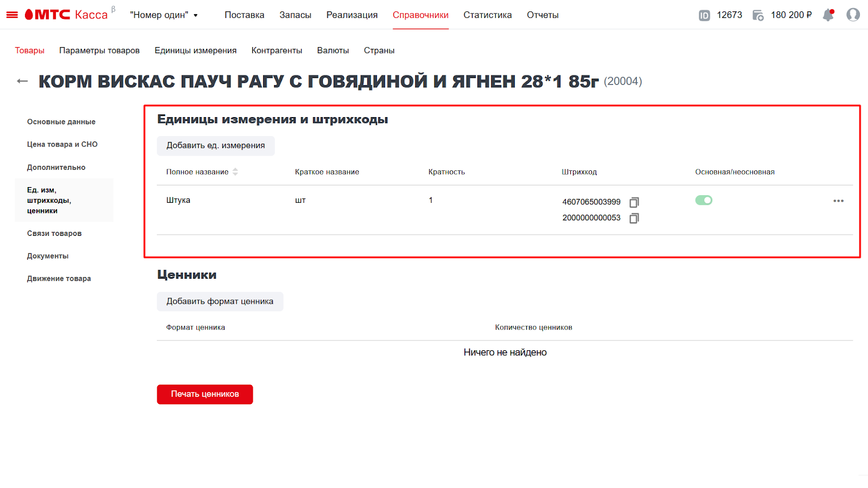
Task: Select Документы in the sidebar
Action: [x=48, y=256]
